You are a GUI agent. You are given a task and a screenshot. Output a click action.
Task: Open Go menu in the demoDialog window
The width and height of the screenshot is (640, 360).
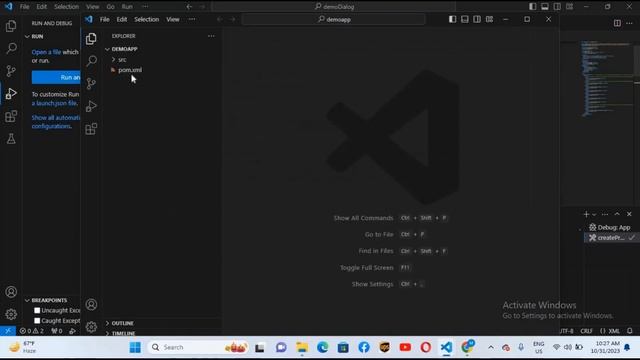111,7
